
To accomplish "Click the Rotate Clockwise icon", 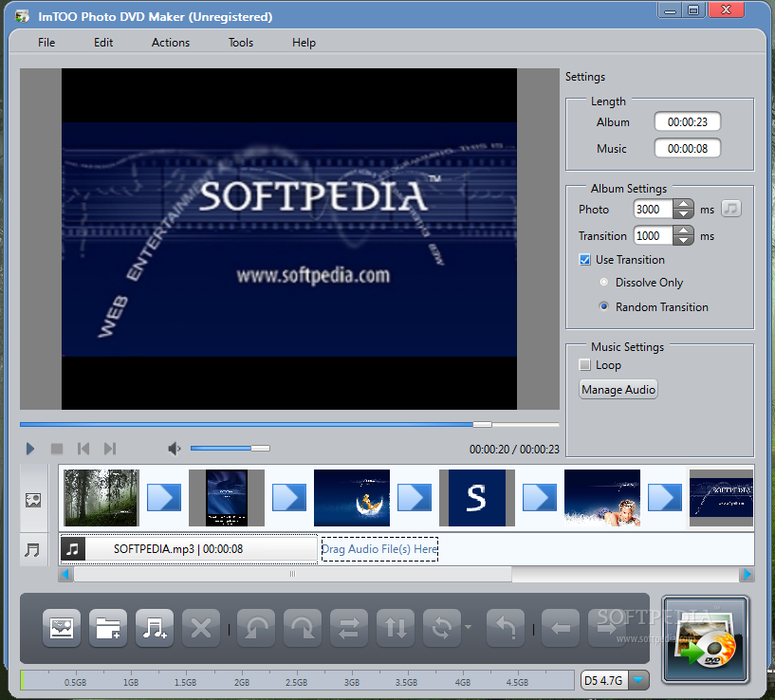I will 303,628.
